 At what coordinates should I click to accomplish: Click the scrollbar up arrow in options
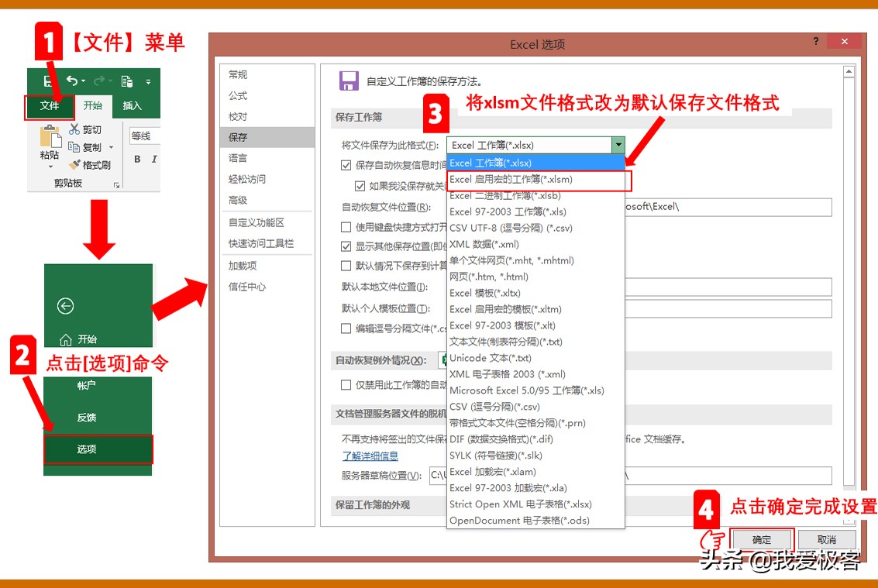[849, 72]
